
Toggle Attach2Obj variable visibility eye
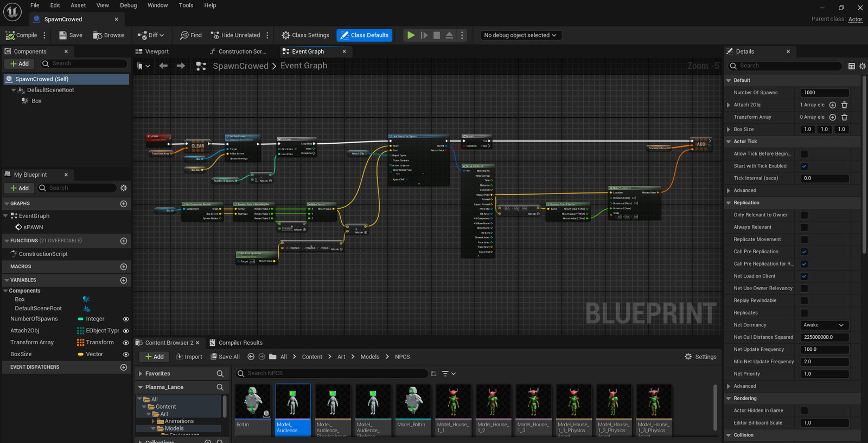[126, 331]
